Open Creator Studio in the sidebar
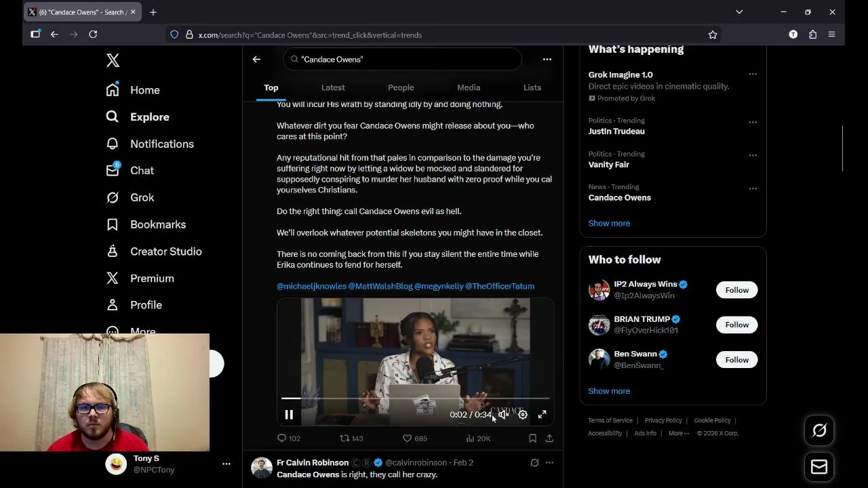The width and height of the screenshot is (868, 488). pos(154,251)
